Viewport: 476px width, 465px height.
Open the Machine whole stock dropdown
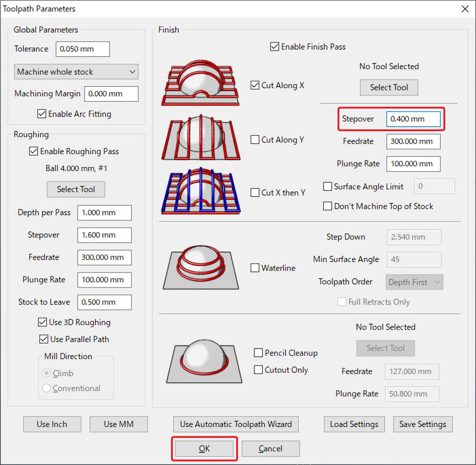coord(76,72)
